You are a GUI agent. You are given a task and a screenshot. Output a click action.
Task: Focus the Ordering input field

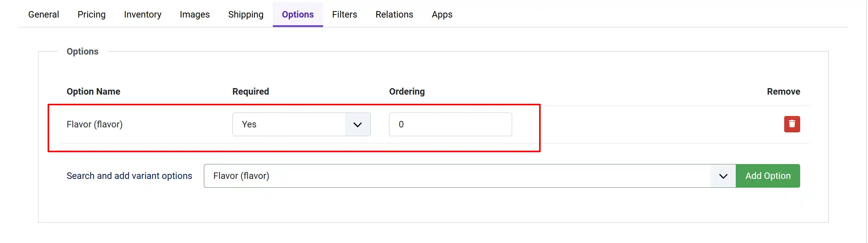(450, 124)
